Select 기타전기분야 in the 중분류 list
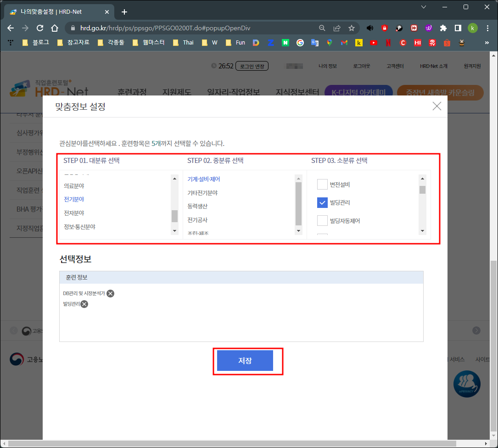498x448 pixels. (x=202, y=193)
